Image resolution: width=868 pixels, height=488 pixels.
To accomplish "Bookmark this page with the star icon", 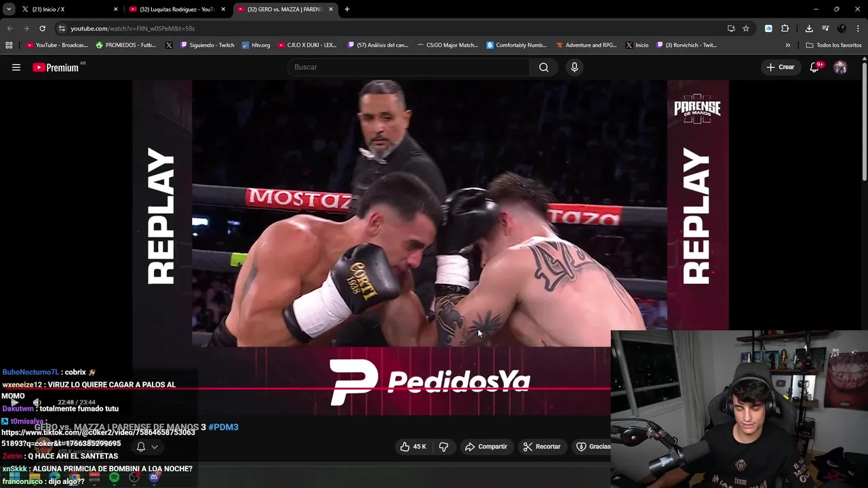I will [x=746, y=28].
